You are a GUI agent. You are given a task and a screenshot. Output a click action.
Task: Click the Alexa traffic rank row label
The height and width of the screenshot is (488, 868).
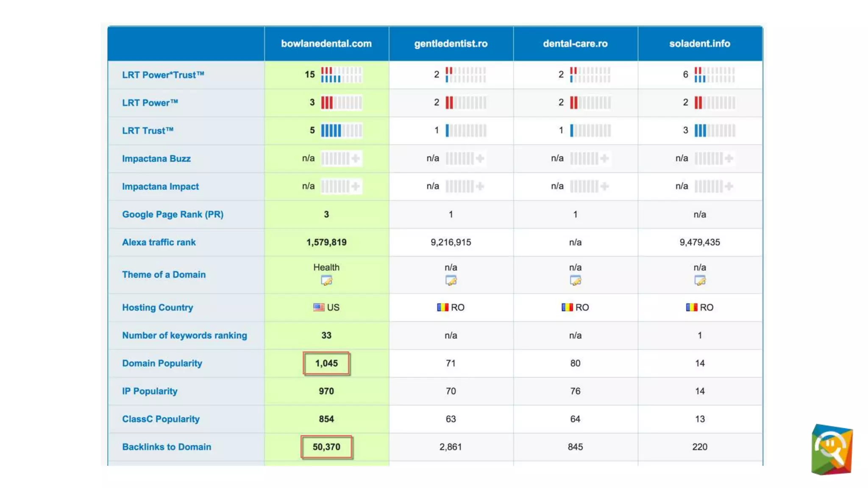pos(159,242)
